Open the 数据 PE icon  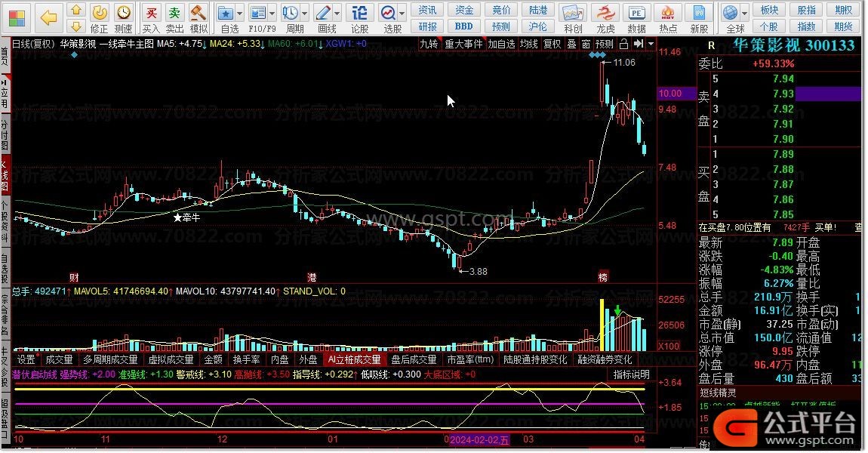pyautogui.click(x=636, y=12)
